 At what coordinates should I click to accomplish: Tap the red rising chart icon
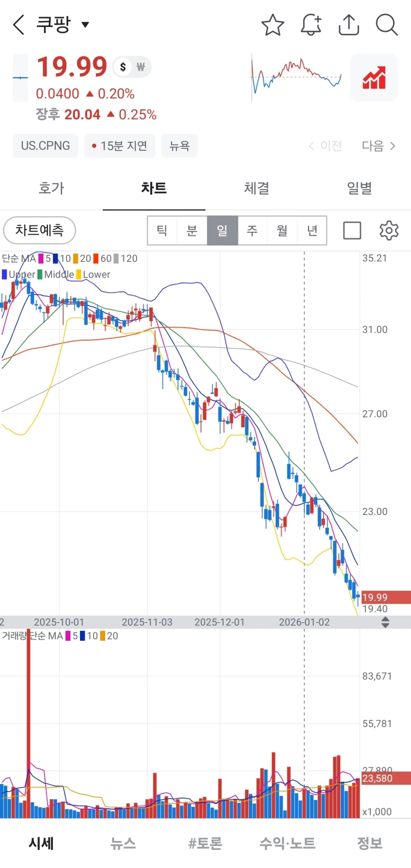(374, 78)
